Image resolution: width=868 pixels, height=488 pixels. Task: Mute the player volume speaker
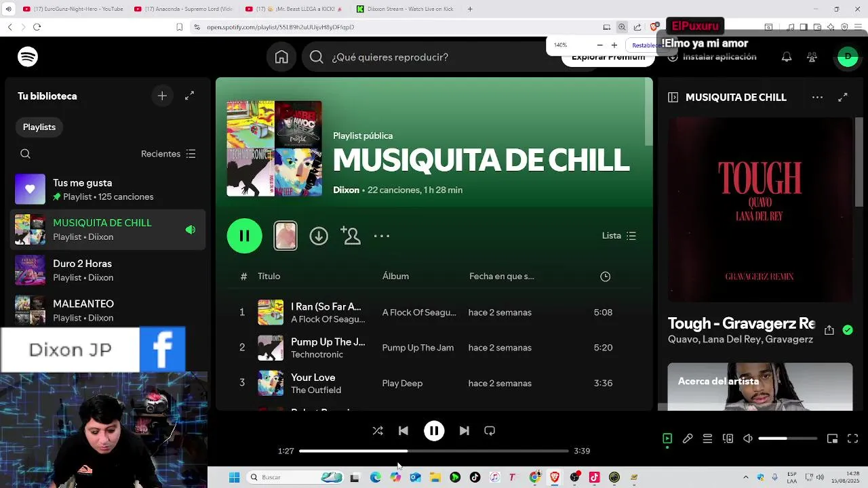pos(748,439)
